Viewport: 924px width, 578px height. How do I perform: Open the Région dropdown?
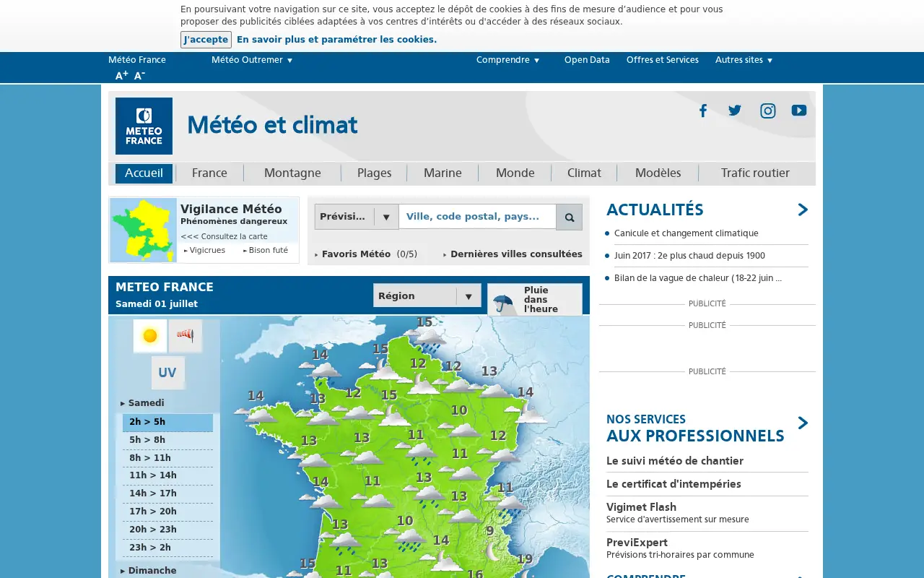[427, 296]
